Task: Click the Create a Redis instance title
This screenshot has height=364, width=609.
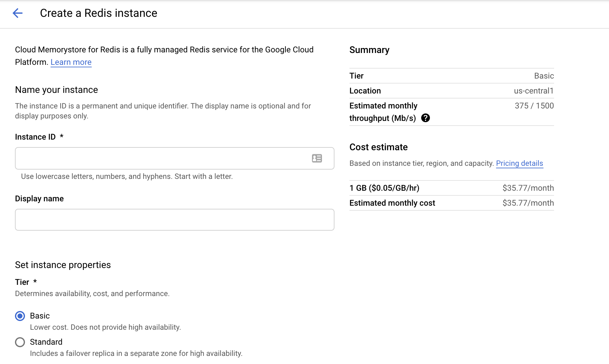Action: tap(99, 13)
